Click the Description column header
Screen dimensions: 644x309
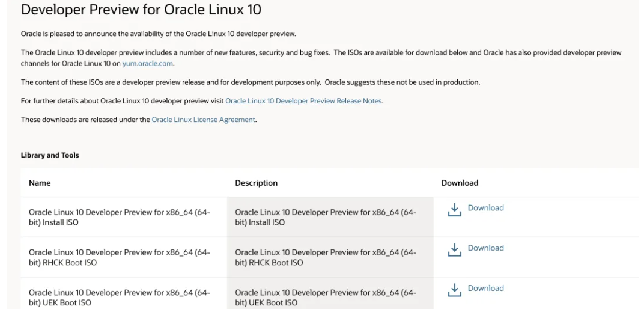click(256, 183)
